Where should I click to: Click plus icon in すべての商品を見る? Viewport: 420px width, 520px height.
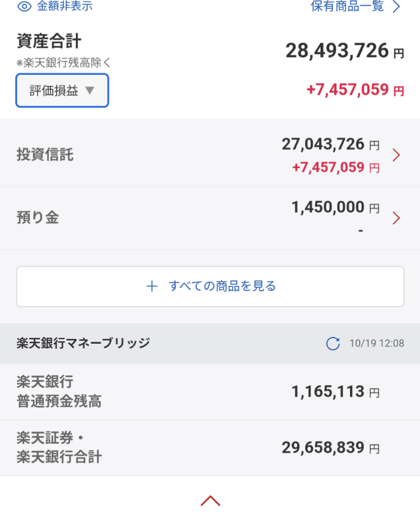click(152, 286)
